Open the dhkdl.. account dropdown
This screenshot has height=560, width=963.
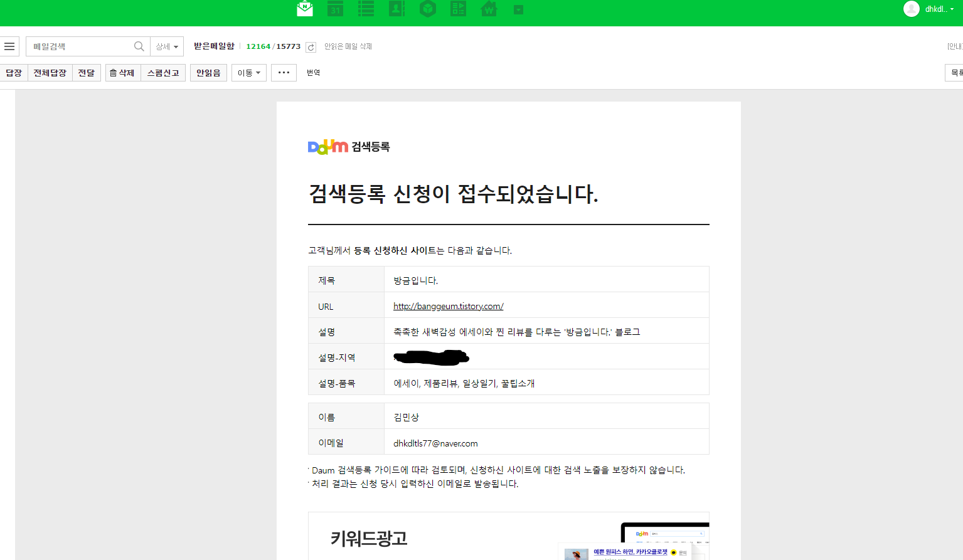[x=939, y=9]
